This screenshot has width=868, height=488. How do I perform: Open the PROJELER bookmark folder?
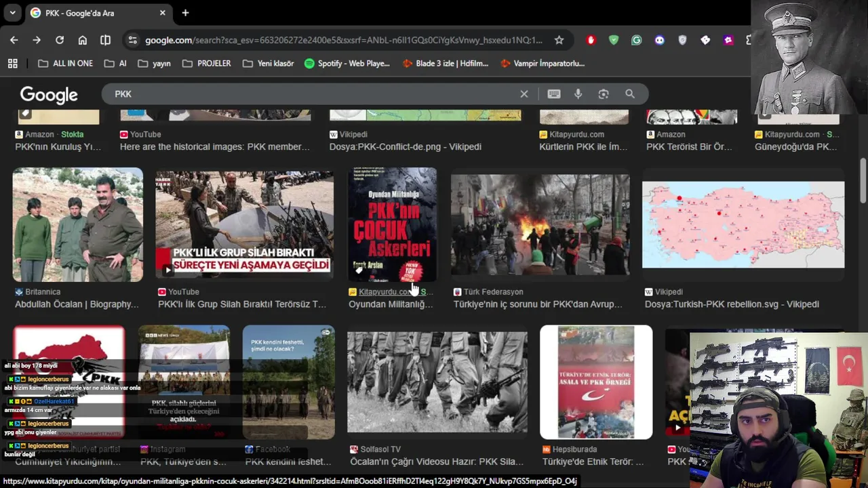point(207,63)
